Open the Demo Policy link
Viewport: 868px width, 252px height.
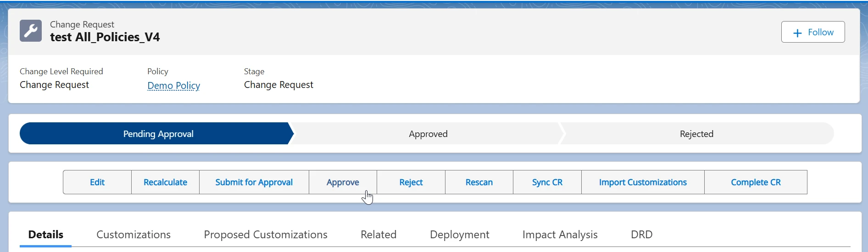(x=173, y=86)
